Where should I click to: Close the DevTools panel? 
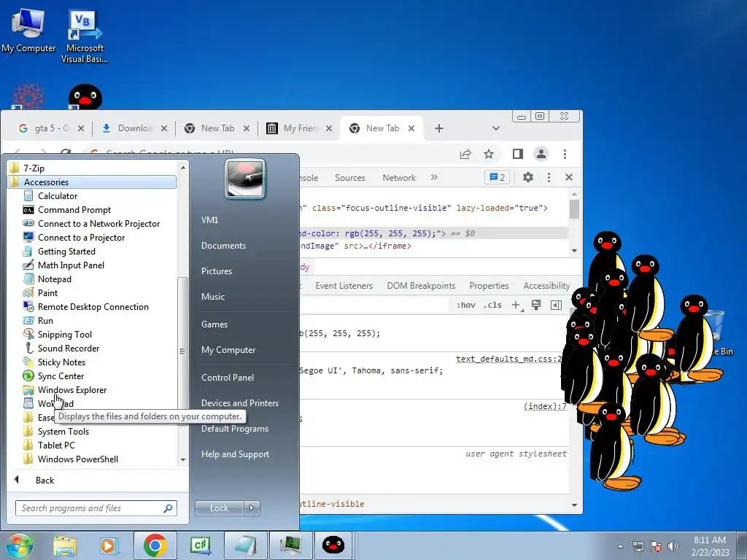pyautogui.click(x=569, y=177)
